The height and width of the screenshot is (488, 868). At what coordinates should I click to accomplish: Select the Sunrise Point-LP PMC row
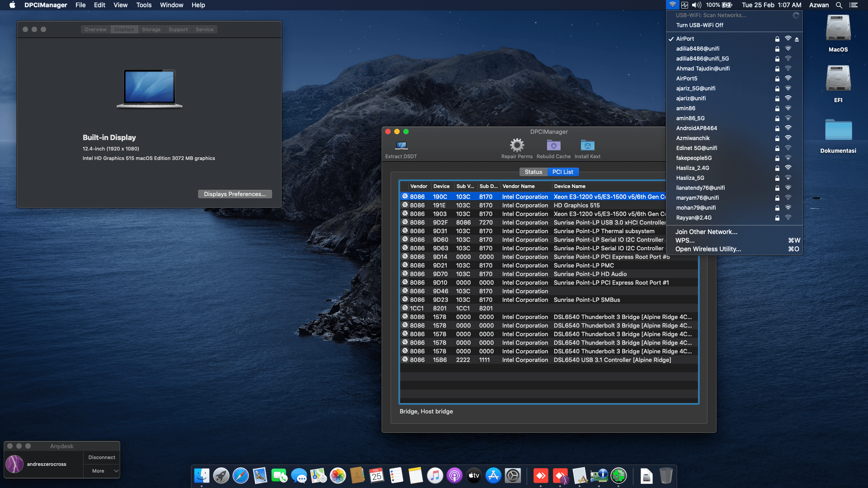[549, 266]
